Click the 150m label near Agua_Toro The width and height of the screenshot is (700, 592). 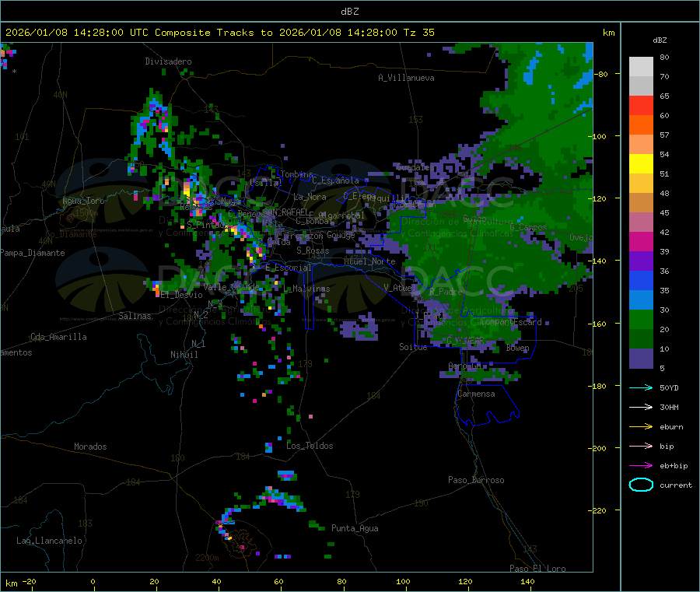86,213
